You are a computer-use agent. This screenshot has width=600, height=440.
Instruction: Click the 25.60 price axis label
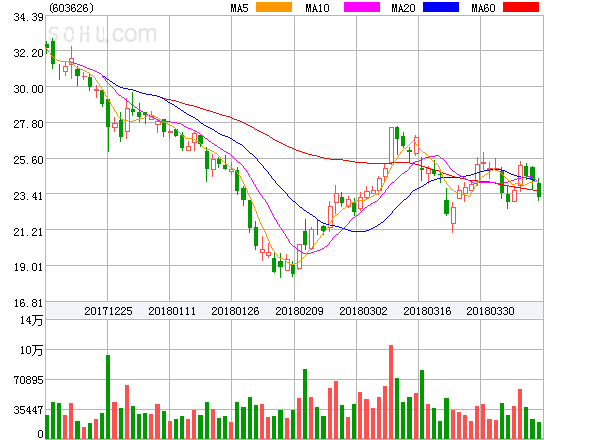[x=28, y=160]
